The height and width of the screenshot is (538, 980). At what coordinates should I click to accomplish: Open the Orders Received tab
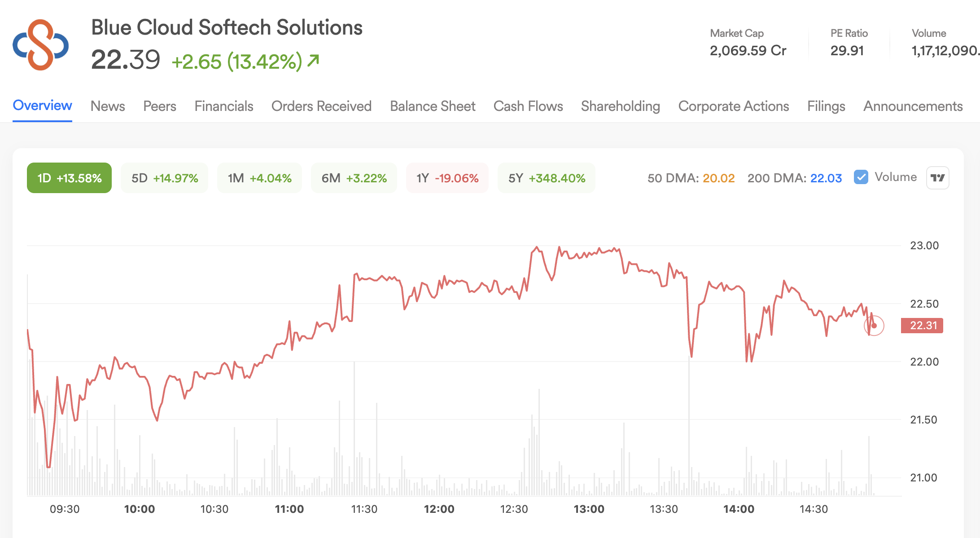coord(321,106)
